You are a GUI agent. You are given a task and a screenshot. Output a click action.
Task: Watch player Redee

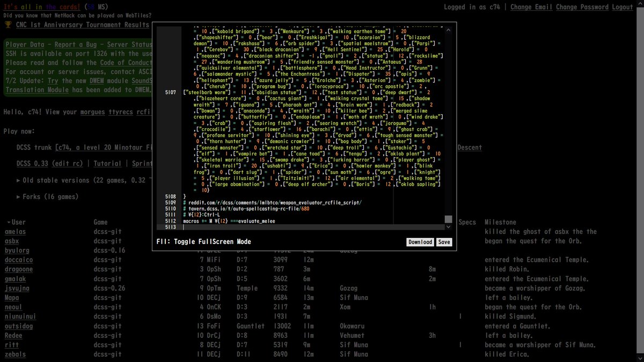(13, 336)
